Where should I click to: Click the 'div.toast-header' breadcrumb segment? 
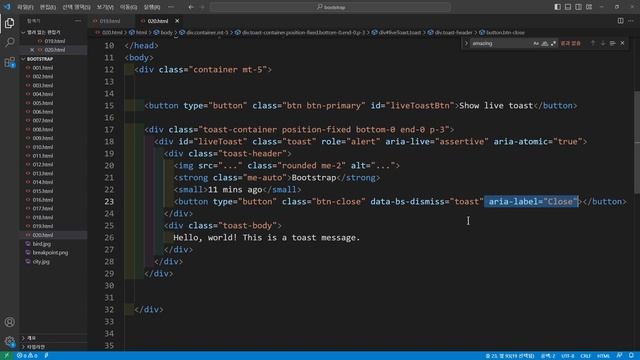(450, 33)
